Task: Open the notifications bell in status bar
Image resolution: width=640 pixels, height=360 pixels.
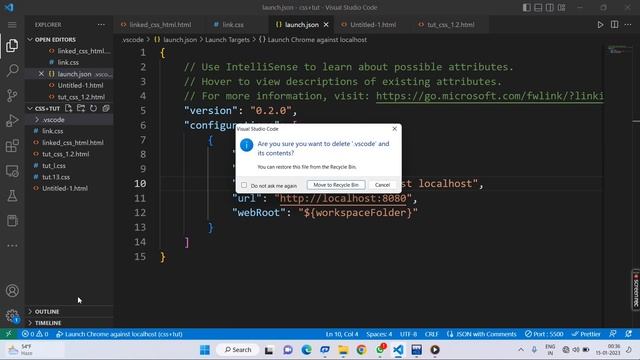Action: [628, 334]
